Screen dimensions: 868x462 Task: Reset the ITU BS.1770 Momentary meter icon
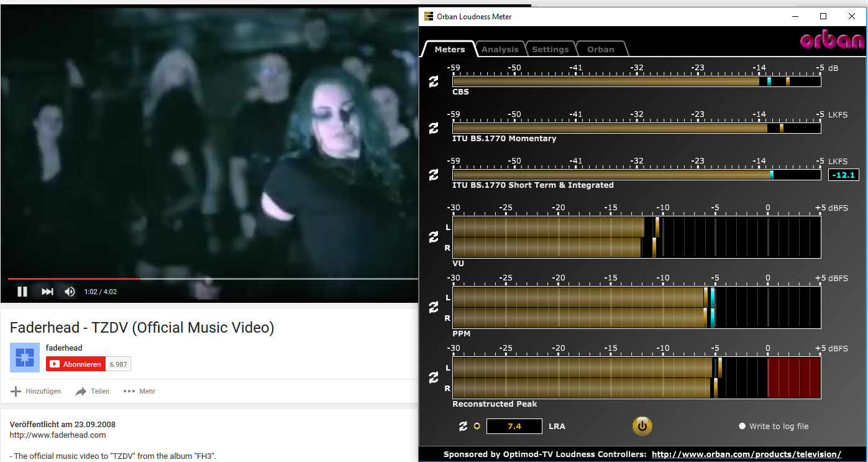(x=434, y=128)
